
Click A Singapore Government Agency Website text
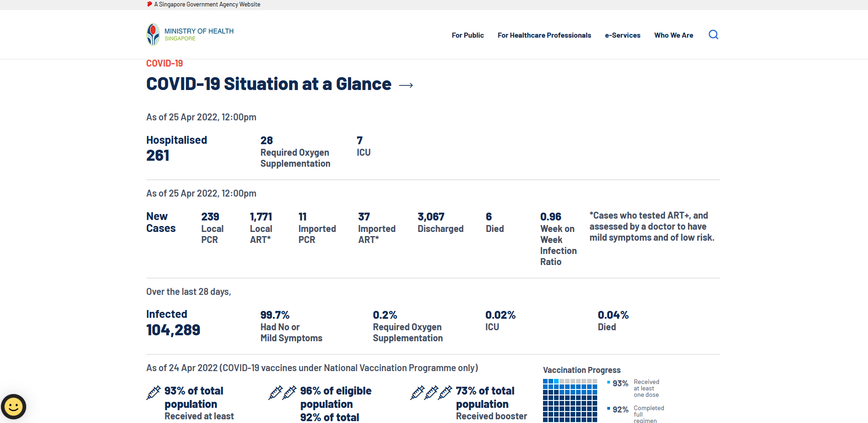pyautogui.click(x=207, y=4)
